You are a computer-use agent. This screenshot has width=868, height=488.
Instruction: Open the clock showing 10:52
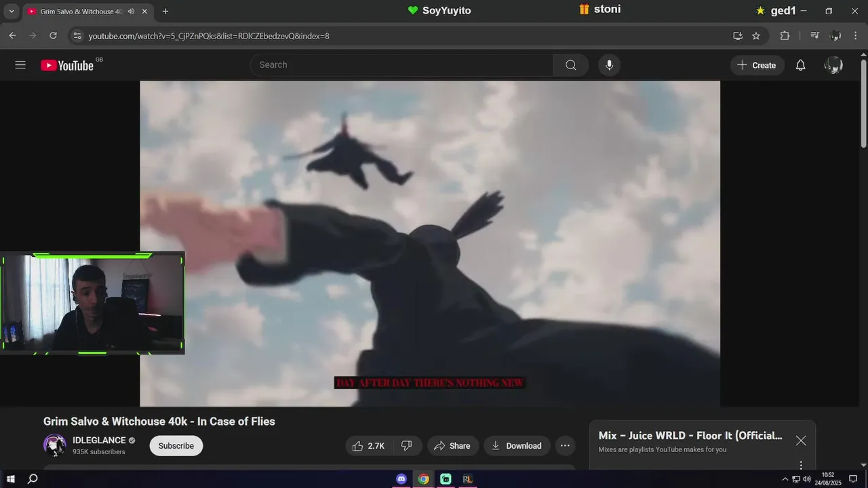click(x=828, y=479)
